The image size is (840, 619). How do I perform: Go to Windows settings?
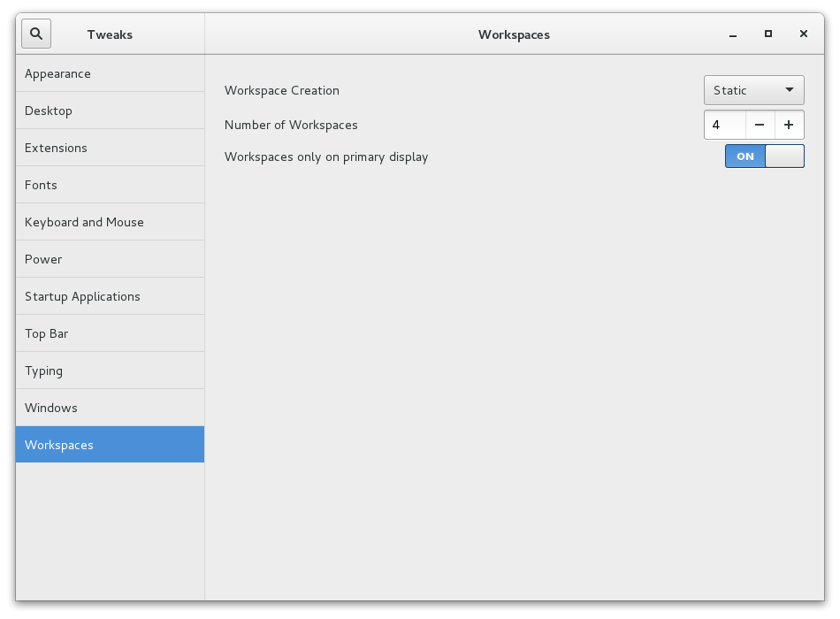110,408
